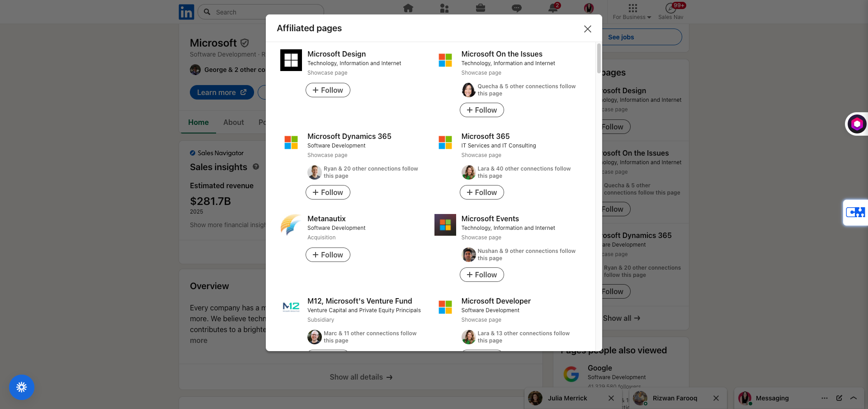The image size is (868, 409).
Task: Click Microsoft Dynamics 365 logo
Action: pyautogui.click(x=291, y=143)
